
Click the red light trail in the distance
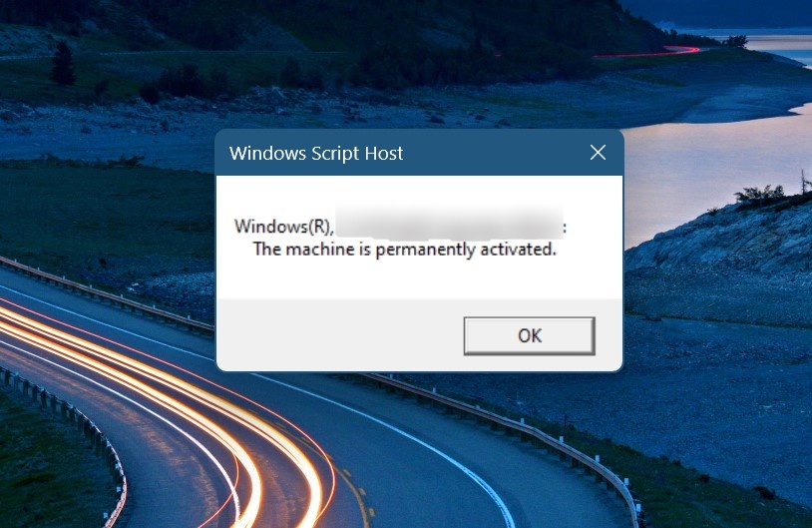(x=647, y=52)
